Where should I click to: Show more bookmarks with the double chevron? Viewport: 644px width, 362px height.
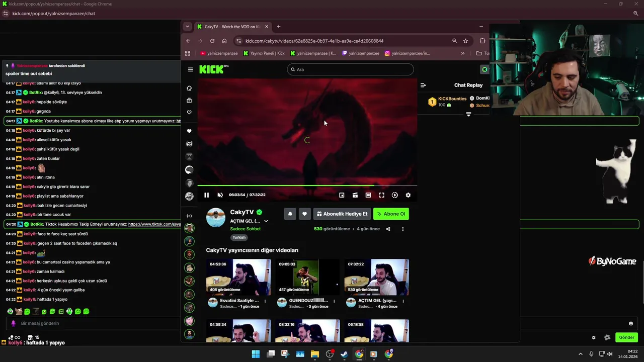point(463,53)
